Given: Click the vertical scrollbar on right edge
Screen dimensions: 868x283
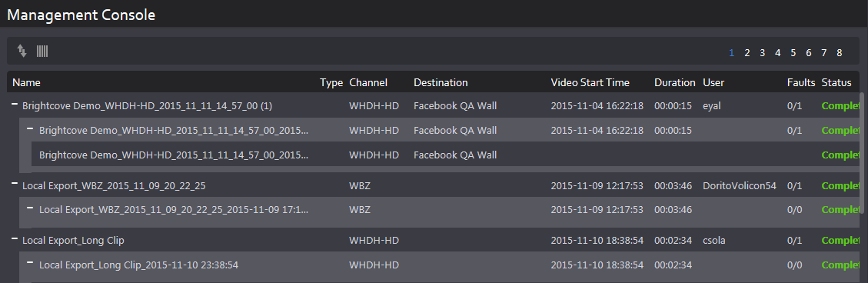Looking at the screenshot, I should point(861,153).
